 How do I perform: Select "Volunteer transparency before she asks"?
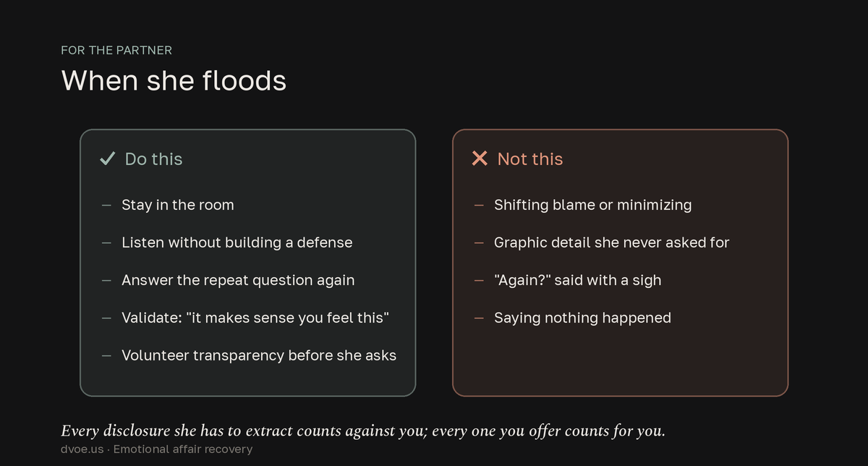[259, 355]
